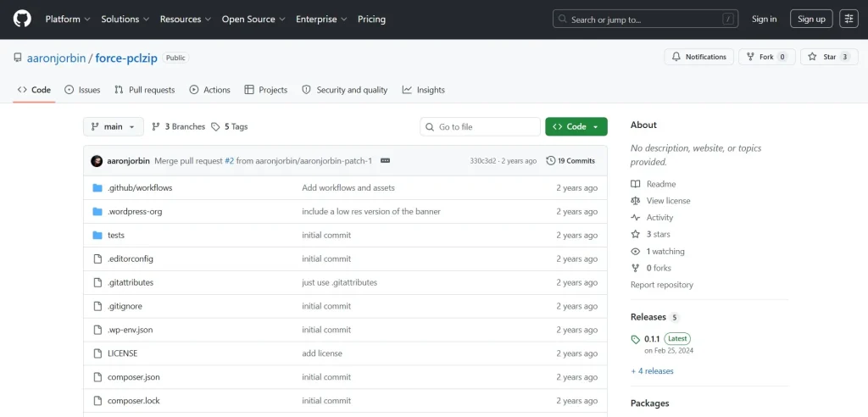Open the .gitattributes file
This screenshot has height=417, width=868.
pos(131,282)
